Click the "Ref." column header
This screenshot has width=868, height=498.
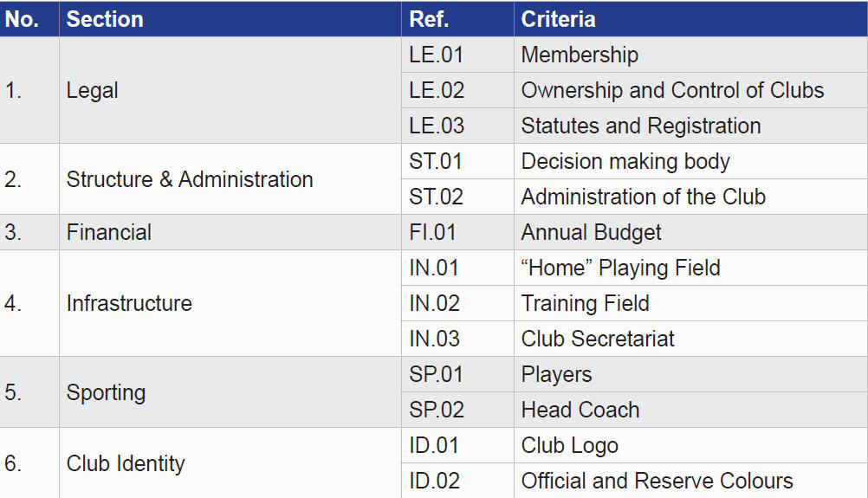coord(429,19)
